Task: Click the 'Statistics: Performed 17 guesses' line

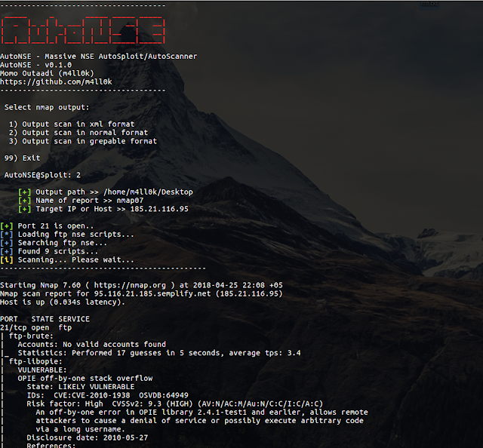Action: 159,353
